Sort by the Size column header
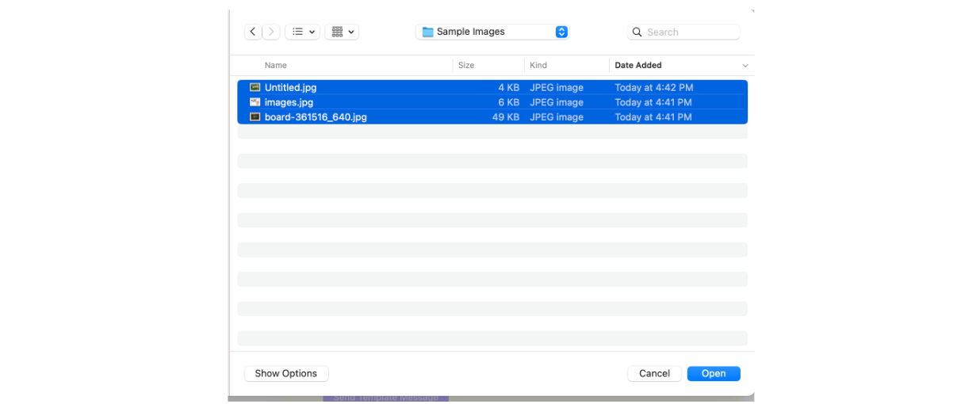This screenshot has width=980, height=404. pos(466,65)
